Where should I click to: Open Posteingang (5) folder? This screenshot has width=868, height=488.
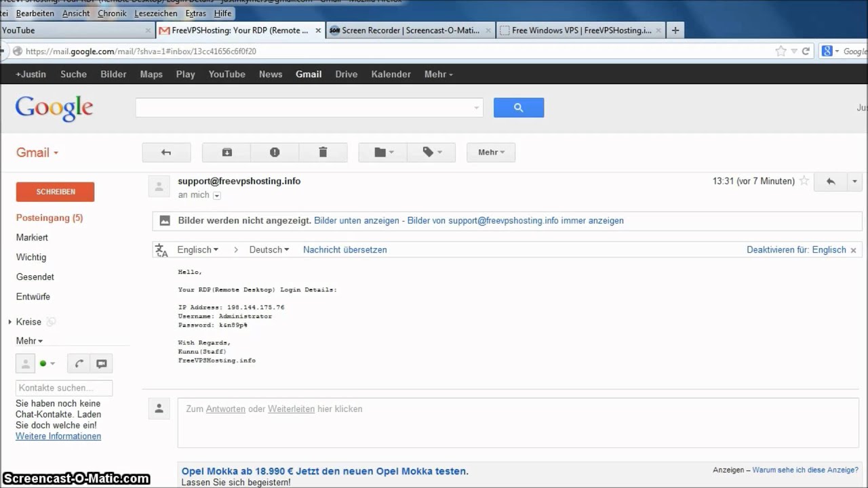(x=50, y=218)
